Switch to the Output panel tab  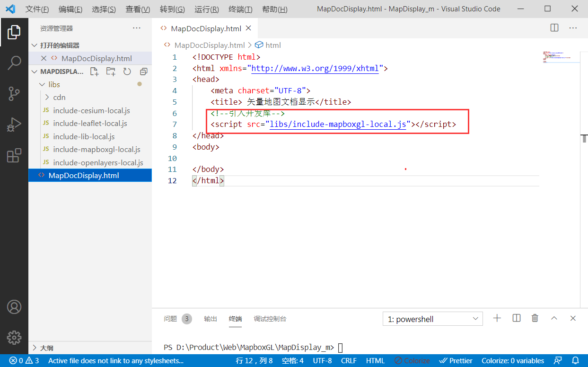(211, 319)
